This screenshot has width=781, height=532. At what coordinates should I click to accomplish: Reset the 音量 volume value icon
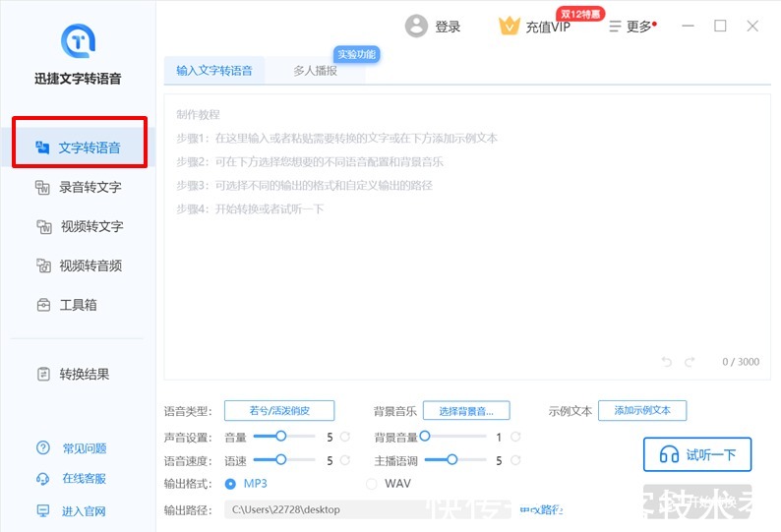coord(344,437)
